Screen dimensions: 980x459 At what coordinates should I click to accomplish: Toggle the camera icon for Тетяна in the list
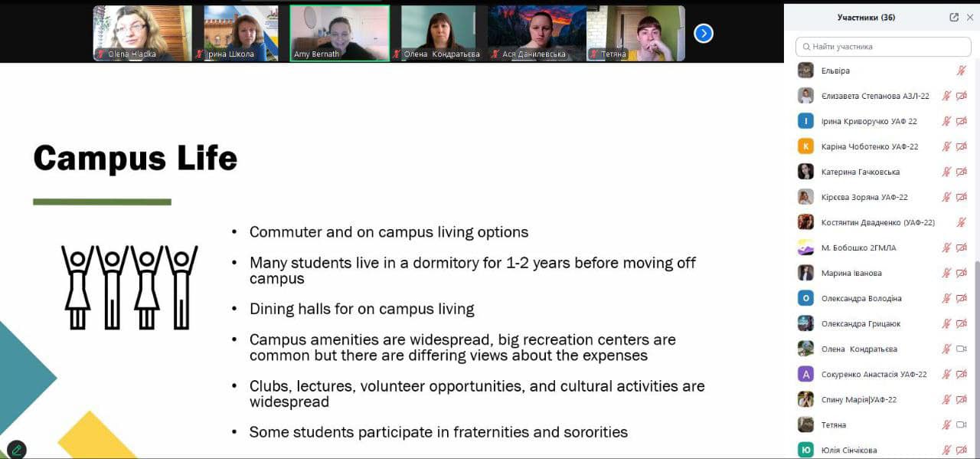pos(962,425)
